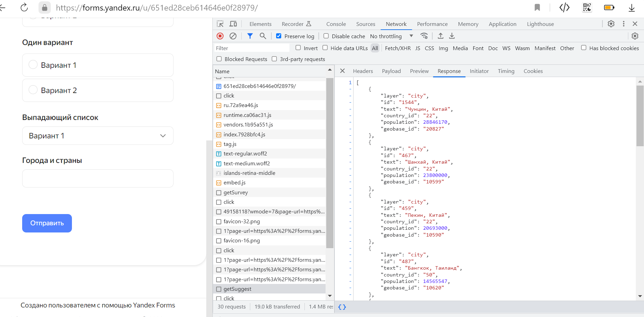Open DevTools three-dot more options menu
Viewport: 644px width, 317px height.
(624, 24)
